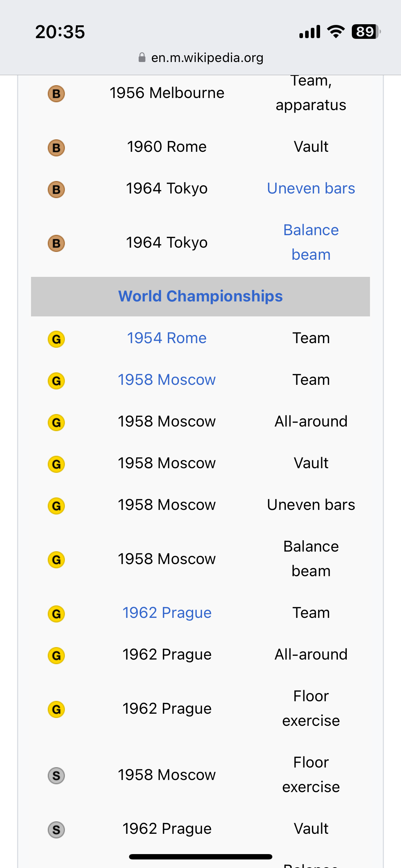The width and height of the screenshot is (401, 868).
Task: Open the 1958 Moscow link
Action: [167, 379]
